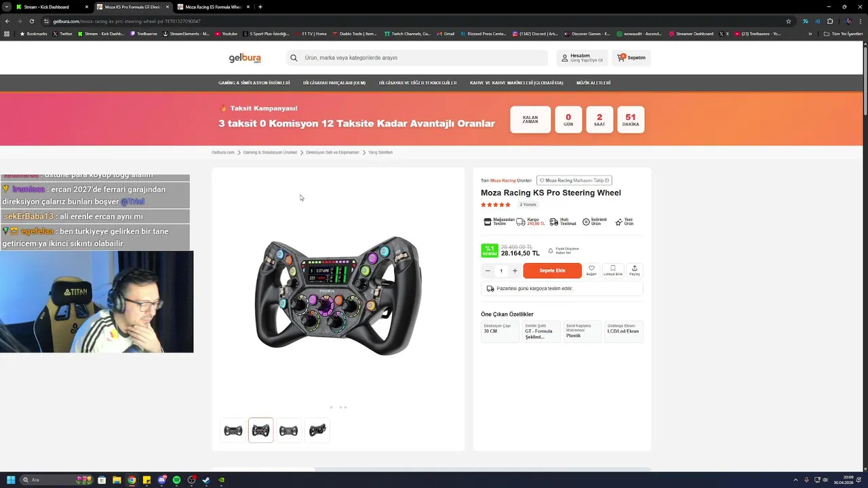The image size is (868, 488).
Task: Click the search magnifier icon
Action: click(x=294, y=58)
